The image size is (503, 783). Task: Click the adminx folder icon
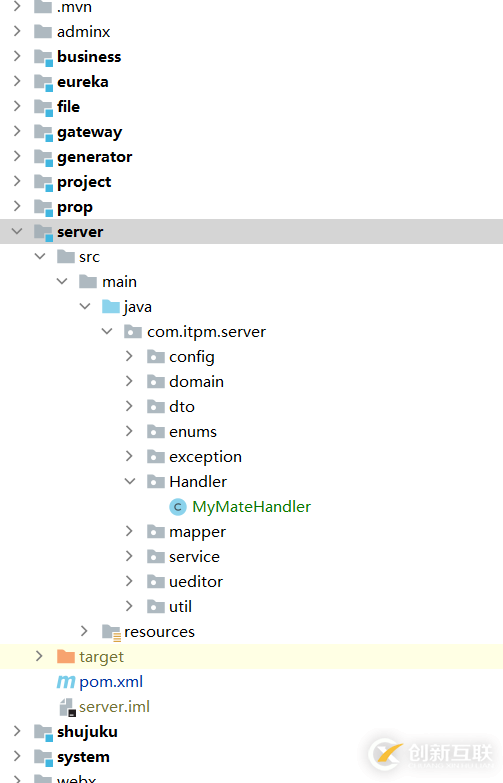(x=43, y=32)
